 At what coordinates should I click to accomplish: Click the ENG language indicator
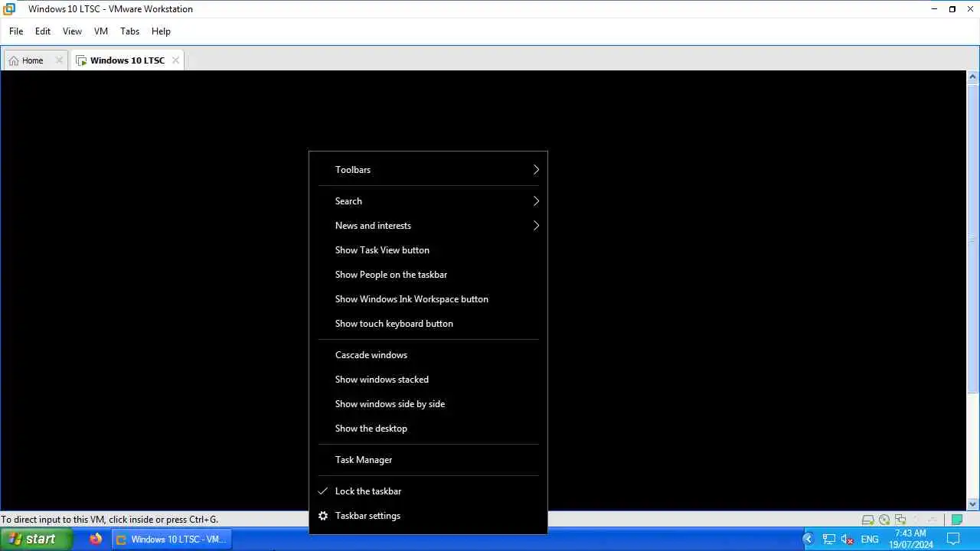[870, 540]
